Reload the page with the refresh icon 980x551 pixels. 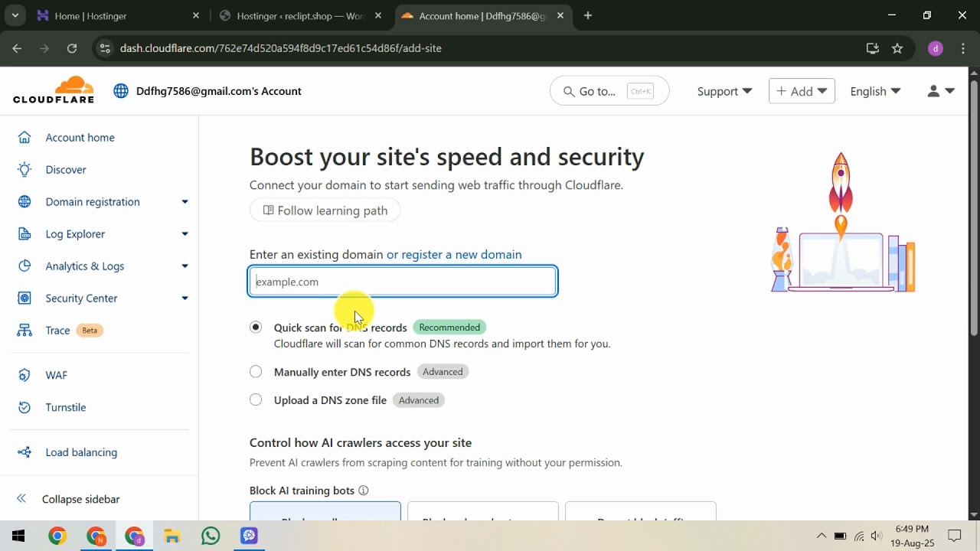(72, 48)
